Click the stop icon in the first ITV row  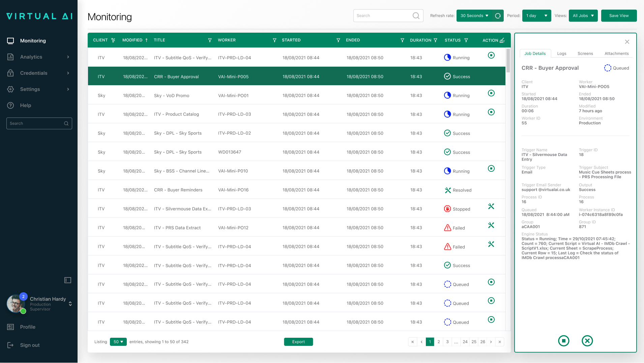coord(491,55)
